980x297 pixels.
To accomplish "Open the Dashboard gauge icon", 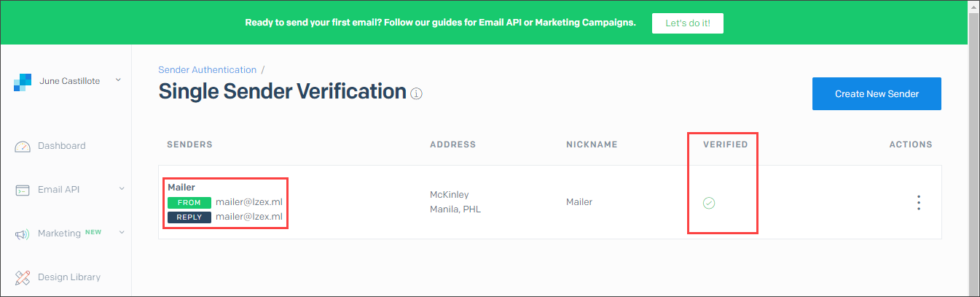I will pos(23,146).
